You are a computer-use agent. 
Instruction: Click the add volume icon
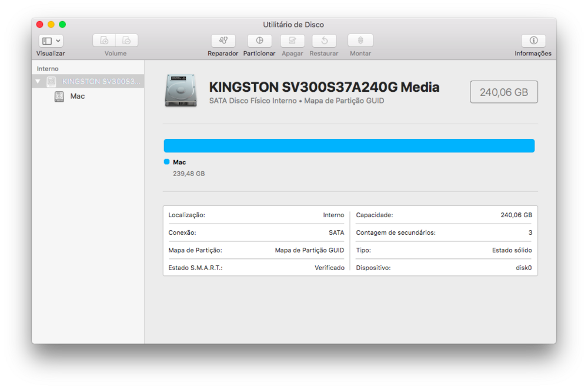point(105,41)
